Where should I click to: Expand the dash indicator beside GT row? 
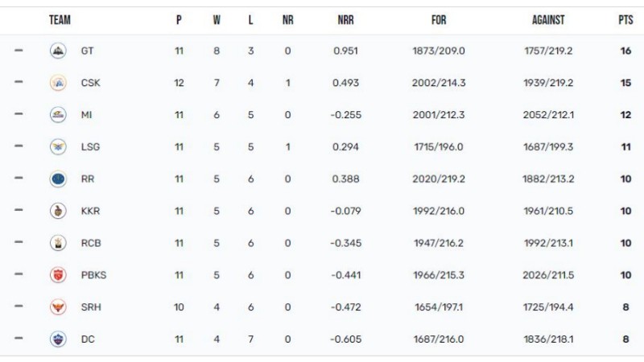click(x=19, y=51)
